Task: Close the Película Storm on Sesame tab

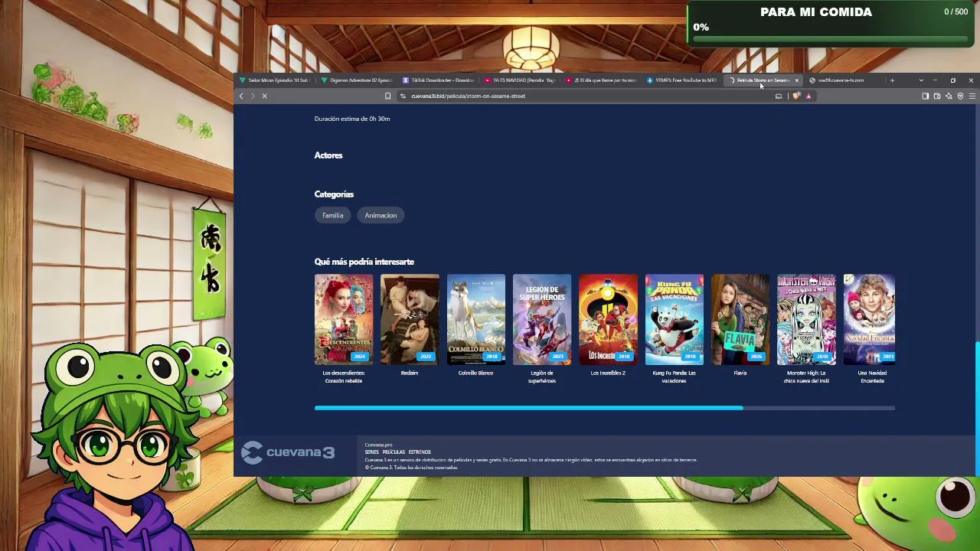Action: (x=796, y=80)
